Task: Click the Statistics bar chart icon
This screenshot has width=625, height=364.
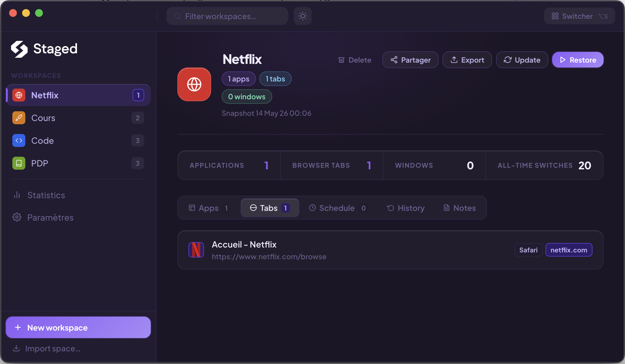Action: click(x=17, y=195)
